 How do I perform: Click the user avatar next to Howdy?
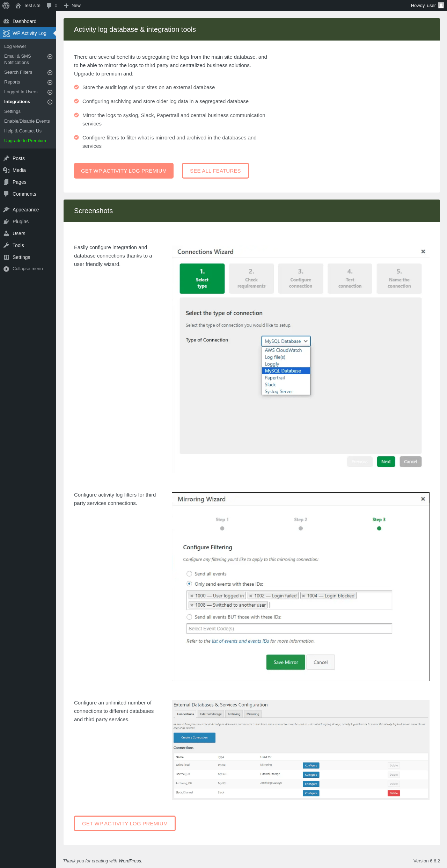(441, 6)
